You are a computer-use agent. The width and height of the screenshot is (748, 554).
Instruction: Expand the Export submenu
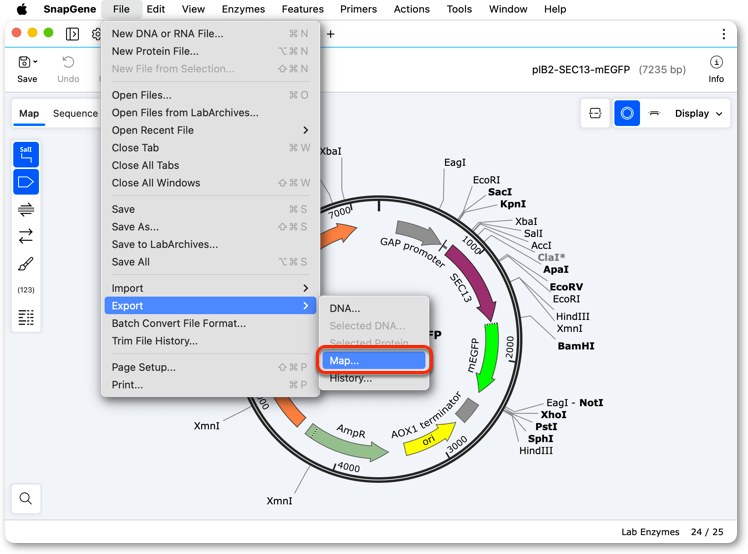[210, 306]
